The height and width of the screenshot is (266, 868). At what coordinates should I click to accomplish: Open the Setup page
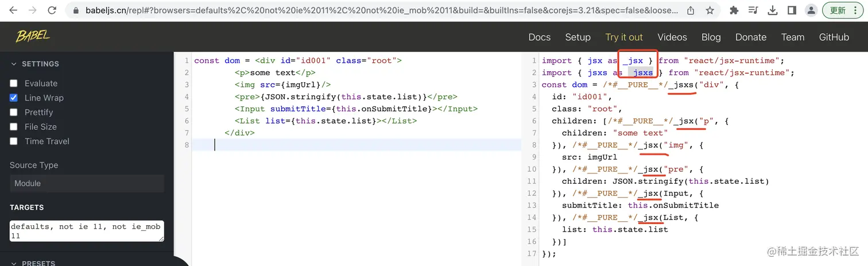tap(578, 37)
